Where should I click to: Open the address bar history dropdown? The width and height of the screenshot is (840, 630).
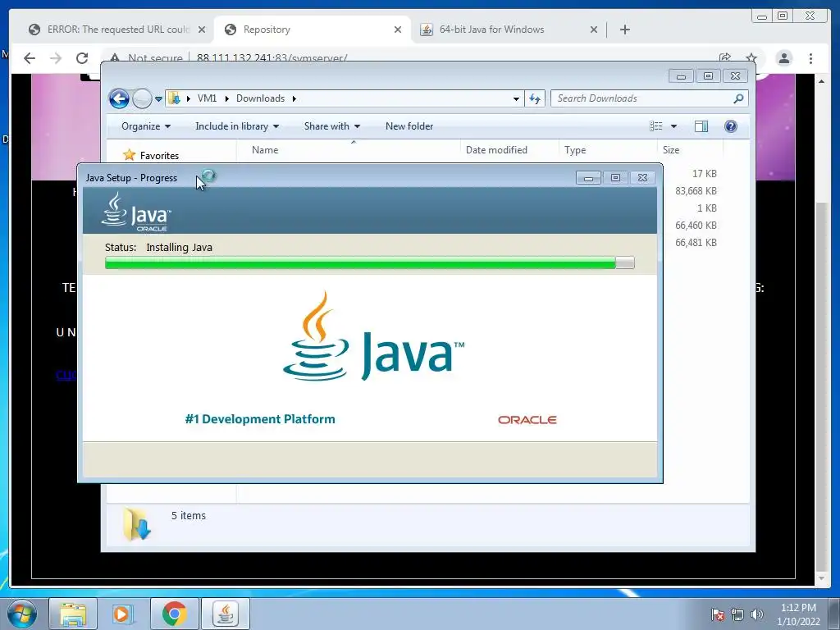(x=516, y=98)
